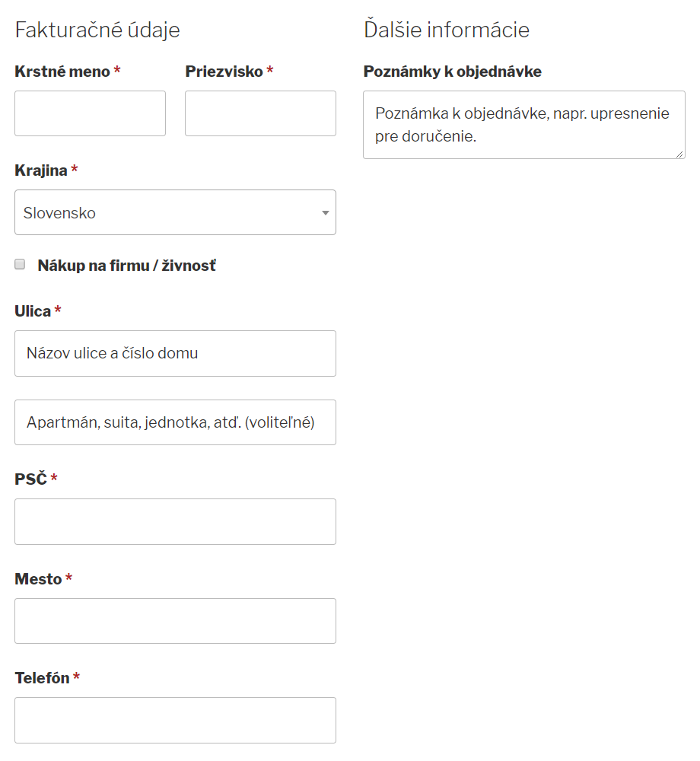
Task: Click the "Priezvisko" field label
Action: point(224,72)
